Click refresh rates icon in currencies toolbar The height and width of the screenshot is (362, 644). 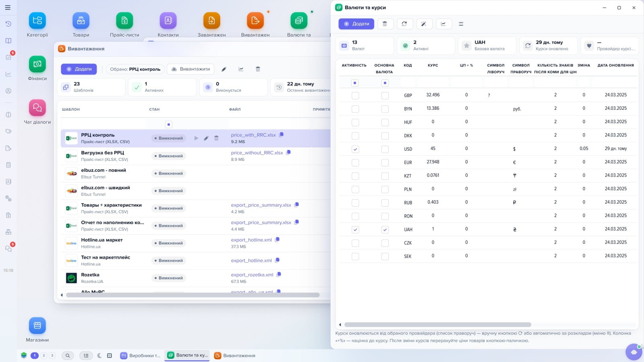click(405, 24)
